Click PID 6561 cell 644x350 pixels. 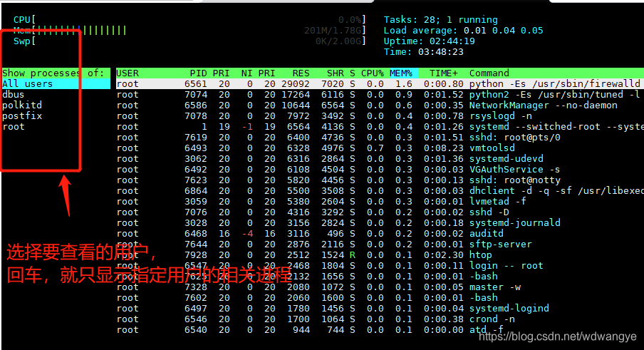[x=195, y=84]
